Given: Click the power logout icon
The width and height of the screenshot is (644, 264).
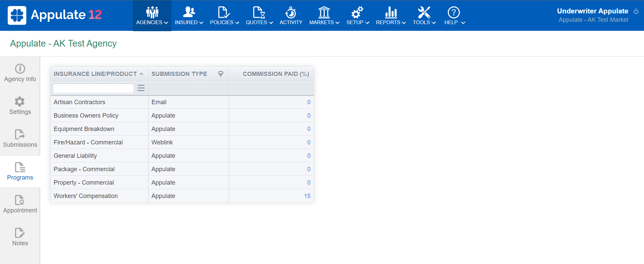Looking at the screenshot, I should click(x=636, y=11).
